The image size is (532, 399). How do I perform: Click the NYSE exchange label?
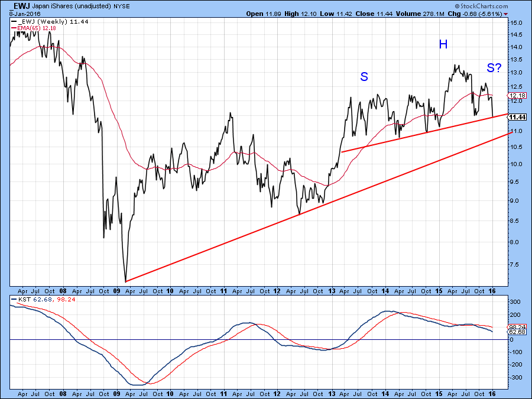[121, 6]
